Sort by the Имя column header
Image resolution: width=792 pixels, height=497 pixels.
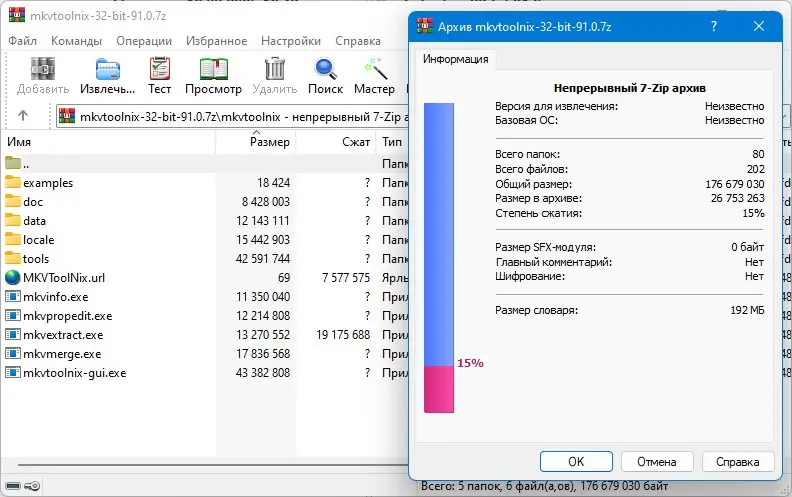pos(109,142)
